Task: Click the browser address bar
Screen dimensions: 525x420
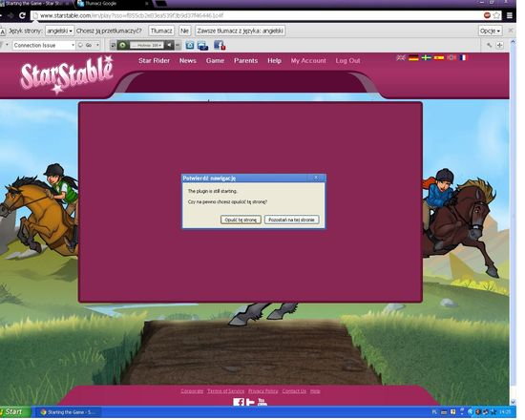Action: click(x=258, y=15)
